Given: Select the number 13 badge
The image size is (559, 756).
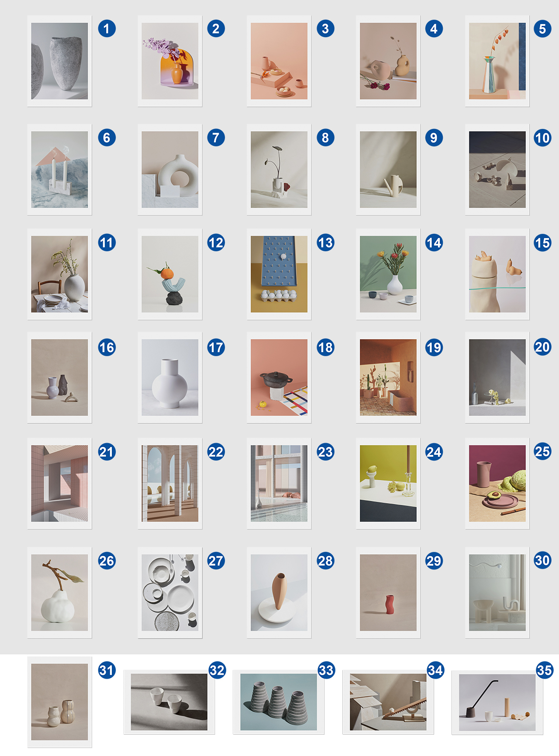Looking at the screenshot, I should click(325, 243).
